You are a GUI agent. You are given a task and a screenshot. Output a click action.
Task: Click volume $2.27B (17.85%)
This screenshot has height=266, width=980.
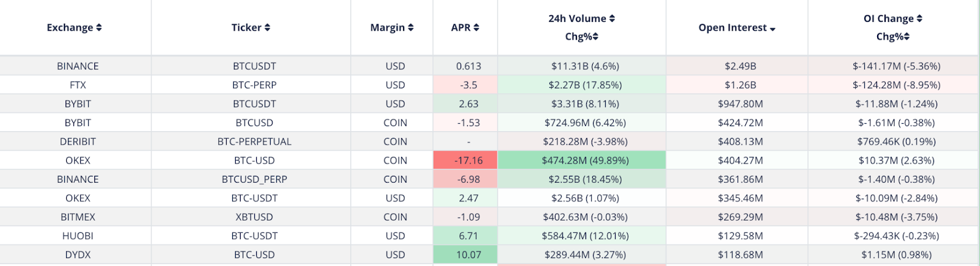[x=585, y=85]
